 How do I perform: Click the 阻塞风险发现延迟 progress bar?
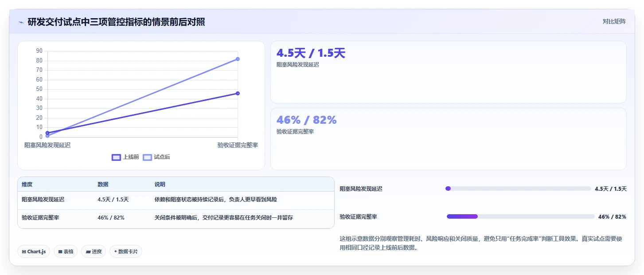point(518,189)
